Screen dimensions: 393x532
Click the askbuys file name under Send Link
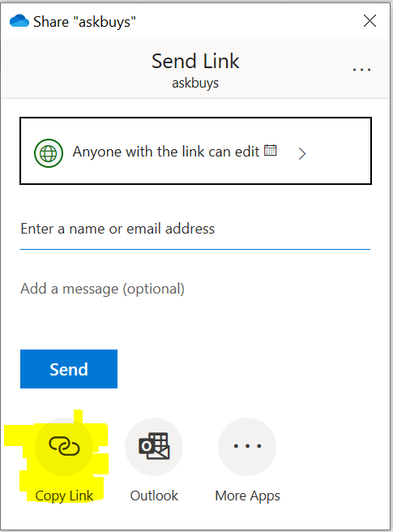195,83
